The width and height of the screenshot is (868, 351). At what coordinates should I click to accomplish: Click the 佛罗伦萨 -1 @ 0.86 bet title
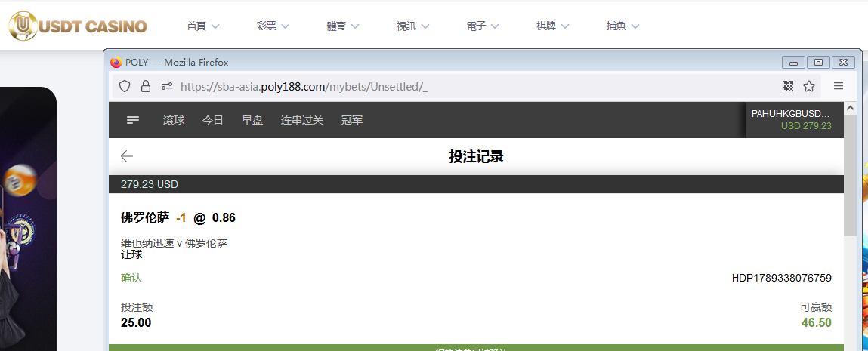178,218
